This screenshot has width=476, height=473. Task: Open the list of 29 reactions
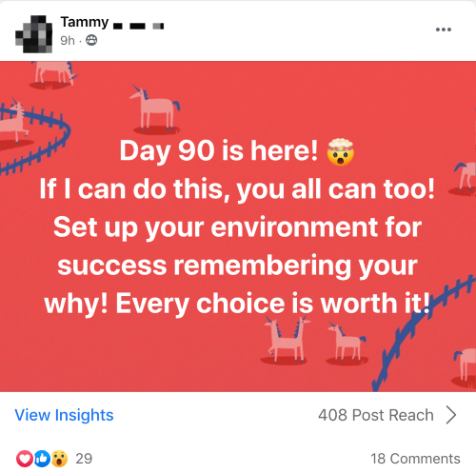(x=84, y=459)
